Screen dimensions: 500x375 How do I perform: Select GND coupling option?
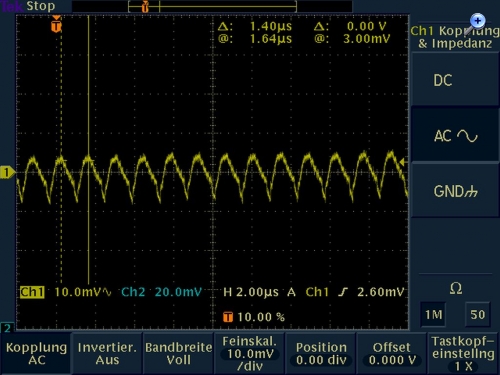[455, 191]
